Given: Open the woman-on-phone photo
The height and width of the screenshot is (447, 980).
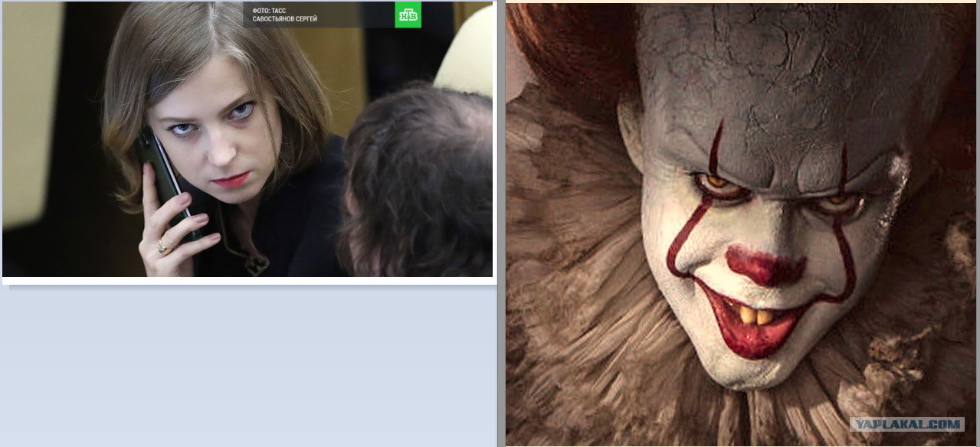Looking at the screenshot, I should (247, 139).
